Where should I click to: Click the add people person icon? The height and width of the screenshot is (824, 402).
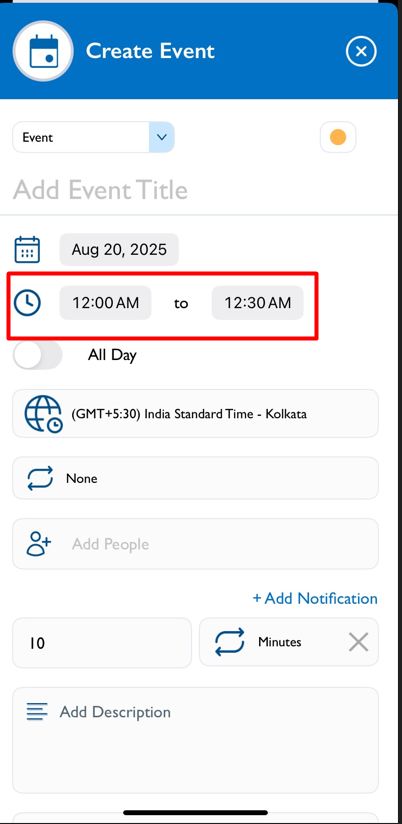(39, 544)
